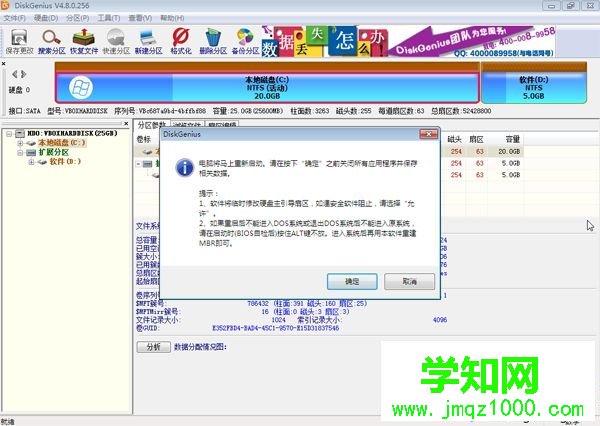The height and width of the screenshot is (426, 600).
Task: Click the HD0 hard disk icon in the tree
Action: point(20,133)
